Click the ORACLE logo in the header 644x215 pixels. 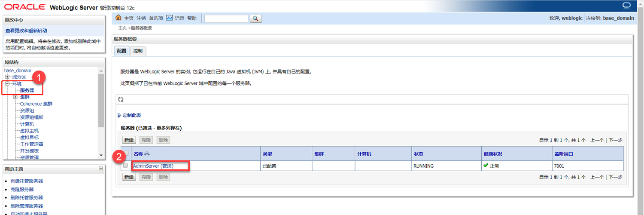(x=25, y=6)
